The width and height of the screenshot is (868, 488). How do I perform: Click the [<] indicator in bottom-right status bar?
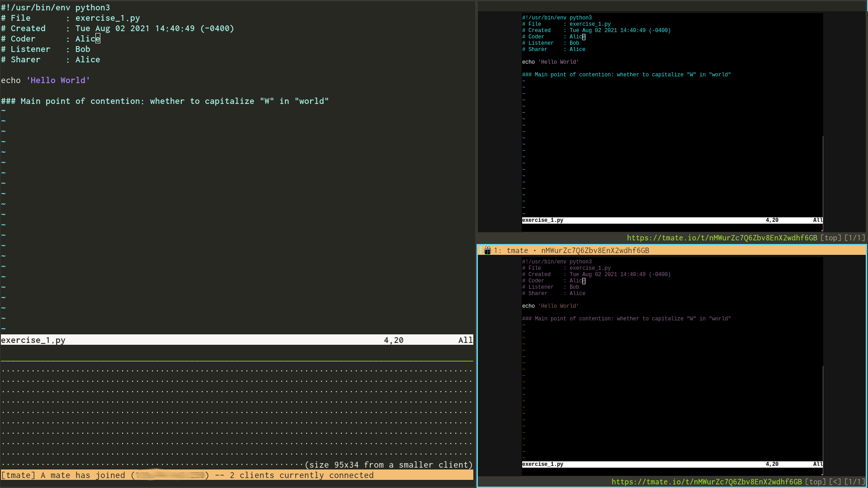[x=835, y=482]
